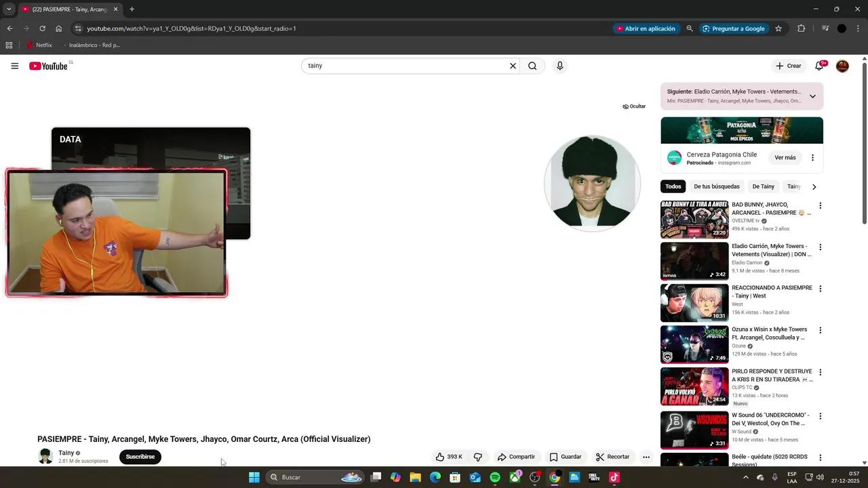Image resolution: width=868 pixels, height=488 pixels.
Task: Go back in Chrome history
Action: tap(9, 28)
